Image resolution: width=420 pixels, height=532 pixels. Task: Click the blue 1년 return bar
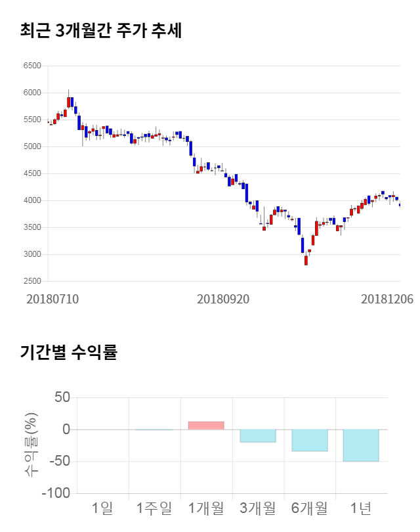362,445
